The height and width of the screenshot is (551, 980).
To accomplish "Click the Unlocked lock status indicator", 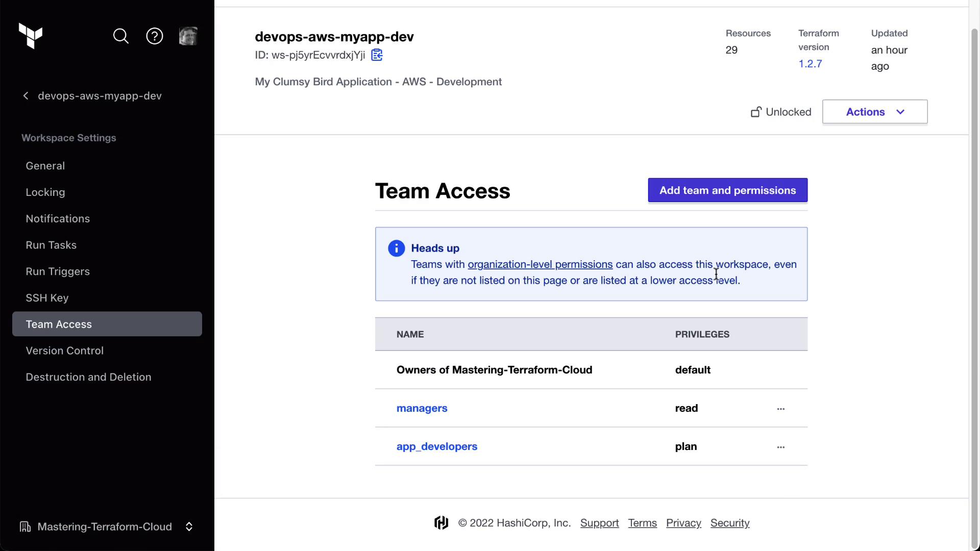I will tap(781, 112).
